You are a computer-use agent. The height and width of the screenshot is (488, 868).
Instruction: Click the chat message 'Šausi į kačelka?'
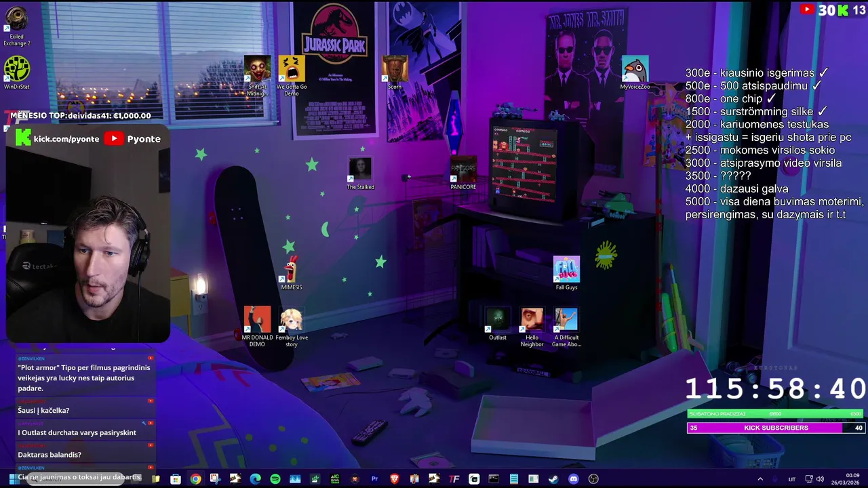click(43, 410)
